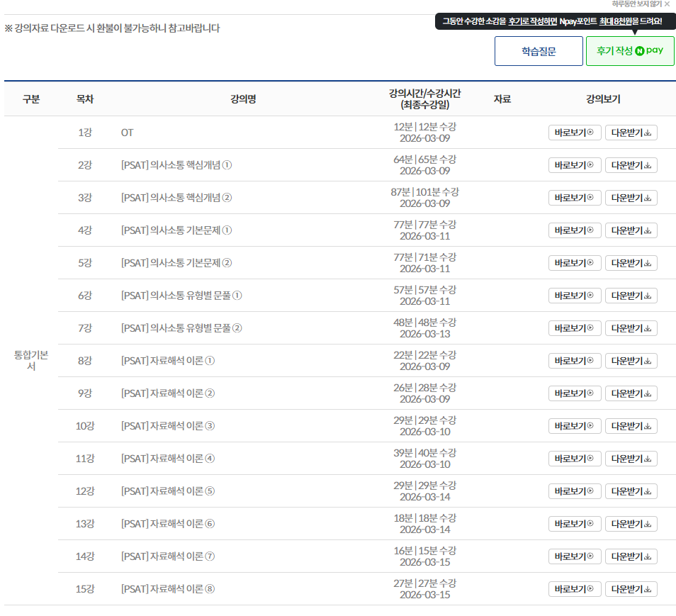676x616 pixels.
Task: Play 12강 자료해석 이론 ⑤ now
Action: (574, 491)
